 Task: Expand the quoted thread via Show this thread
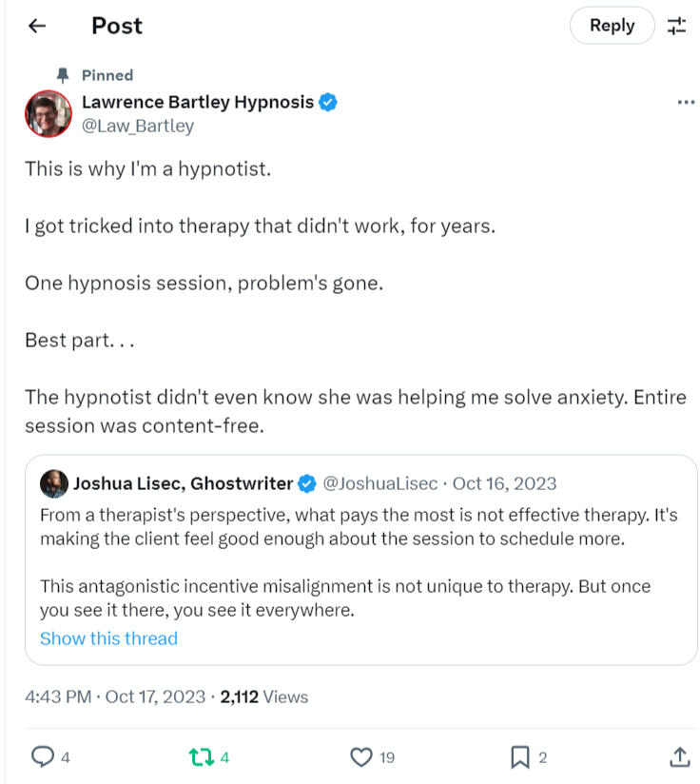point(108,638)
